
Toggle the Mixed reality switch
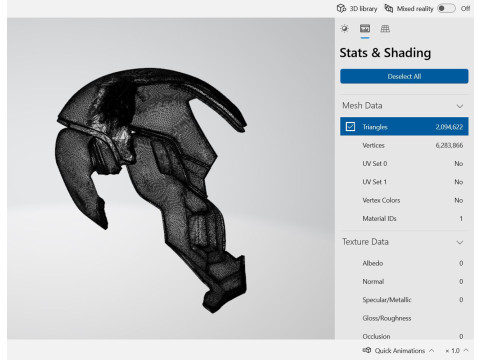tap(447, 8)
